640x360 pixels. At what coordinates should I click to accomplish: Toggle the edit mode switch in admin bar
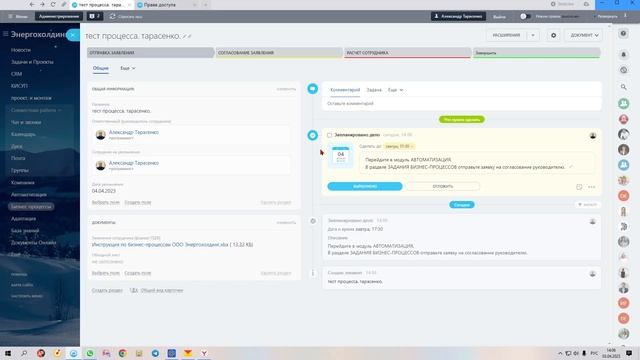[525, 16]
